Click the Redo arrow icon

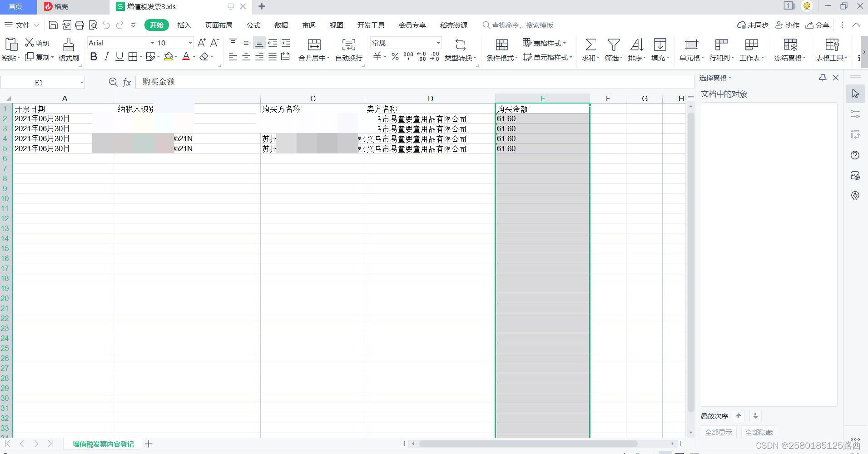pos(120,25)
